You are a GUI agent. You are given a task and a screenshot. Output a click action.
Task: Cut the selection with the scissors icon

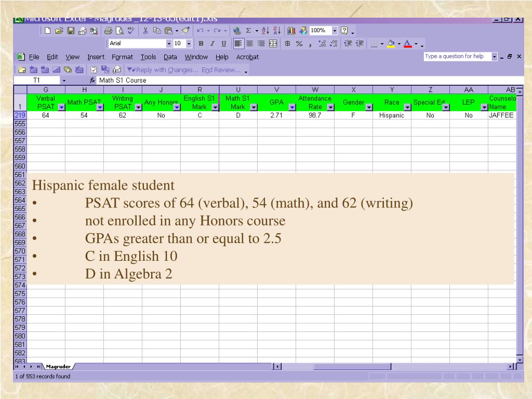[x=145, y=31]
